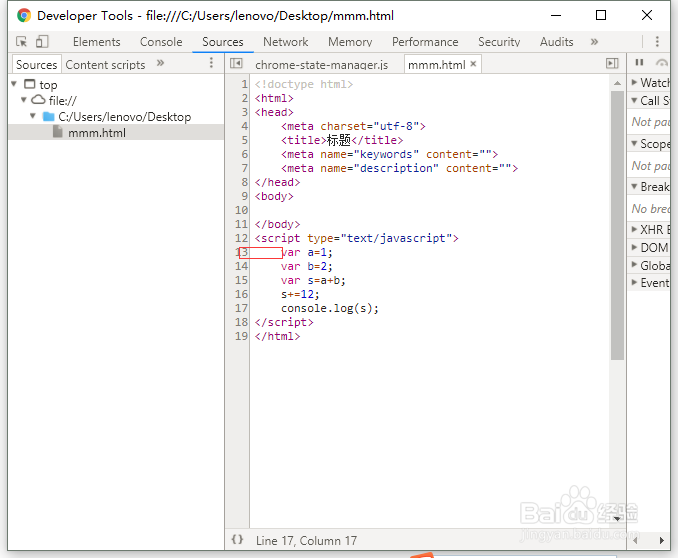The image size is (678, 558).
Task: Activate the inspect element picker icon
Action: pos(21,42)
